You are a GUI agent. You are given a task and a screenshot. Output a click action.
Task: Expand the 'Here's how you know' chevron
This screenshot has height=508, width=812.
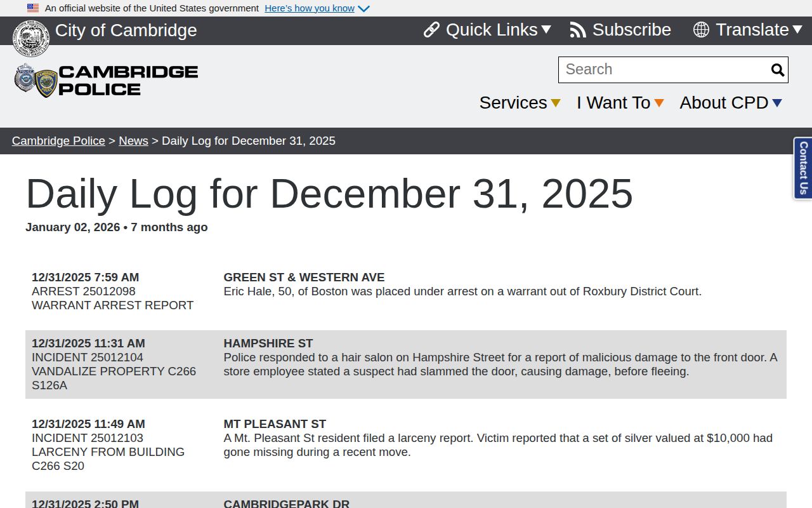pyautogui.click(x=363, y=9)
